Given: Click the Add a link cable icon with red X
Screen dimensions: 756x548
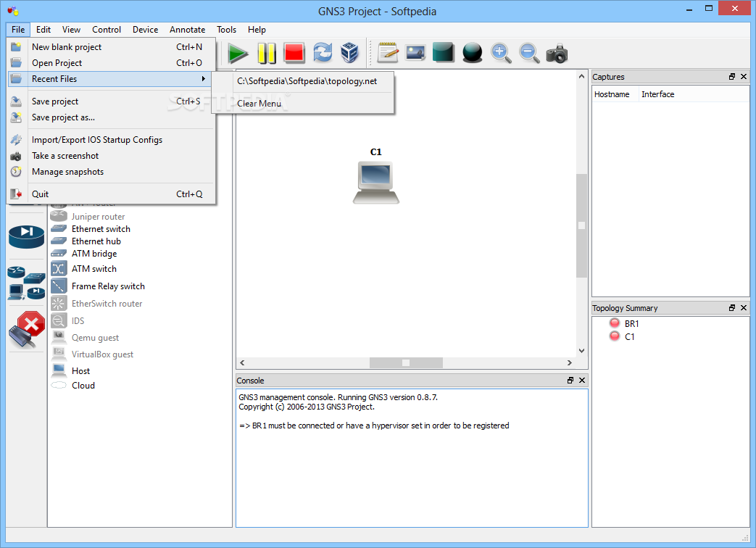Looking at the screenshot, I should tap(27, 330).
